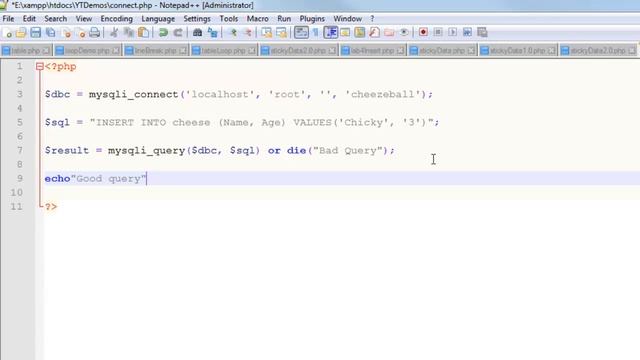Image resolution: width=640 pixels, height=360 pixels.
Task: Switch to the loopDemo.php tab
Action: (88, 50)
